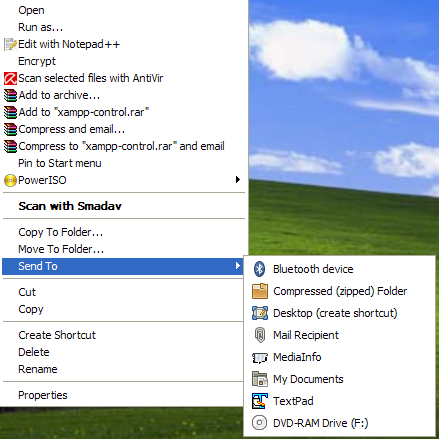439x439 pixels.
Task: Choose Scan with Smadav
Action: (x=123, y=206)
